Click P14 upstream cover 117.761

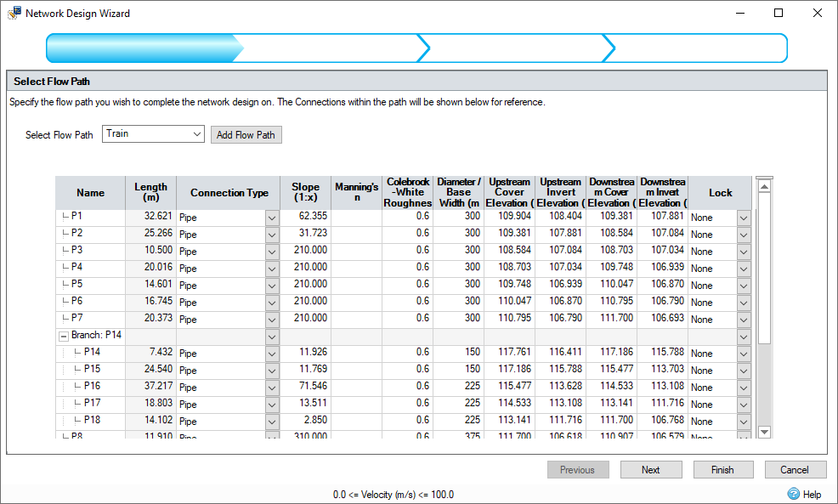(x=515, y=352)
